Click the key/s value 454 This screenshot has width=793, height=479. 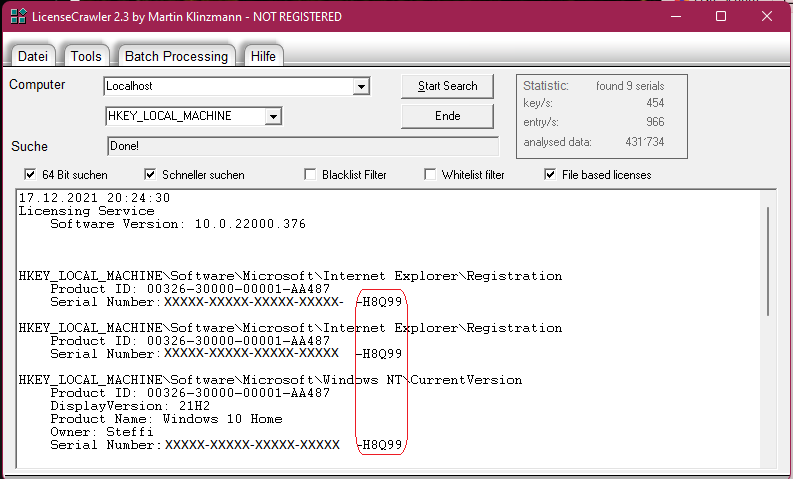coord(655,103)
